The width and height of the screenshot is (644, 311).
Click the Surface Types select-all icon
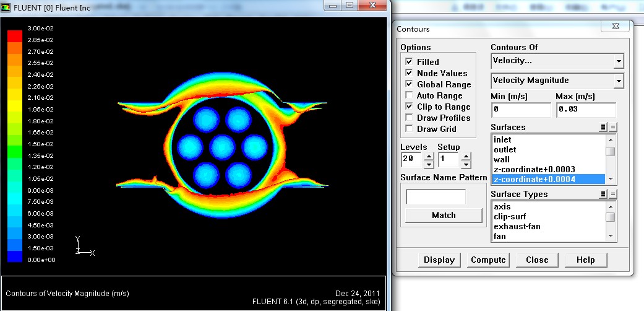click(x=603, y=194)
